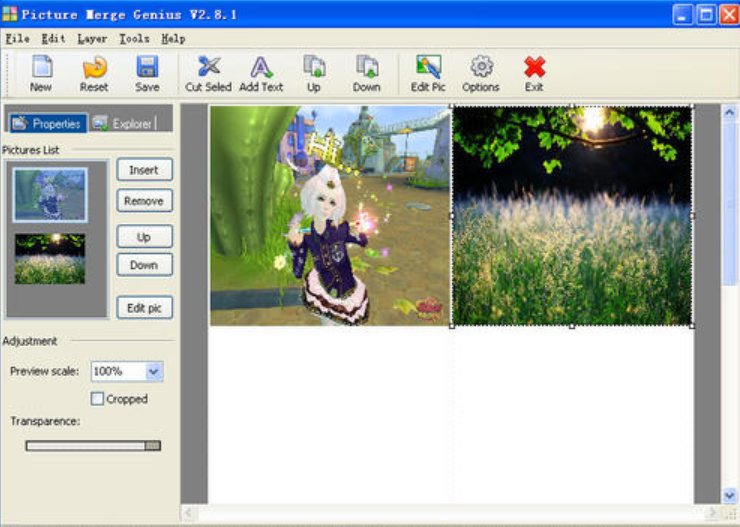This screenshot has width=740, height=527.
Task: Switch to the Properties tab
Action: 47,124
